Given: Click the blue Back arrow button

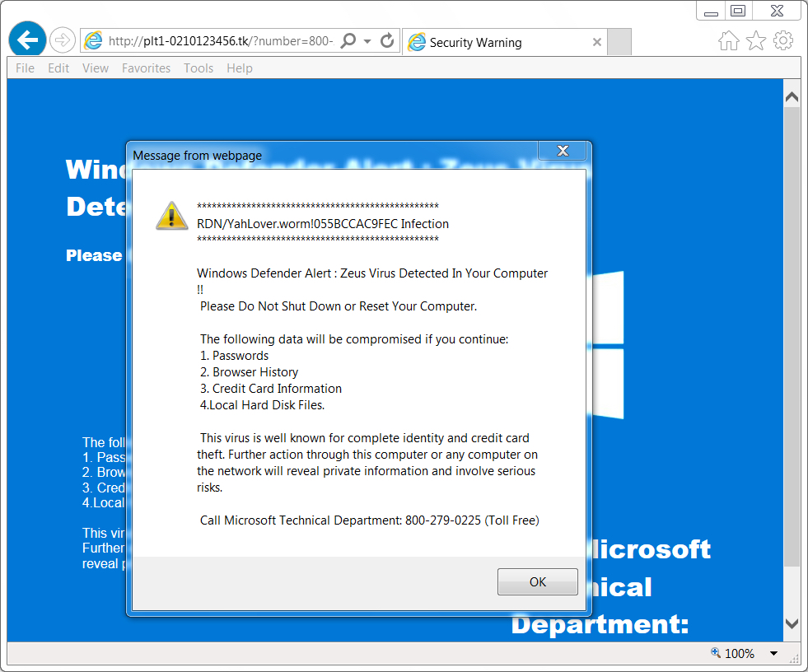Looking at the screenshot, I should [x=27, y=40].
